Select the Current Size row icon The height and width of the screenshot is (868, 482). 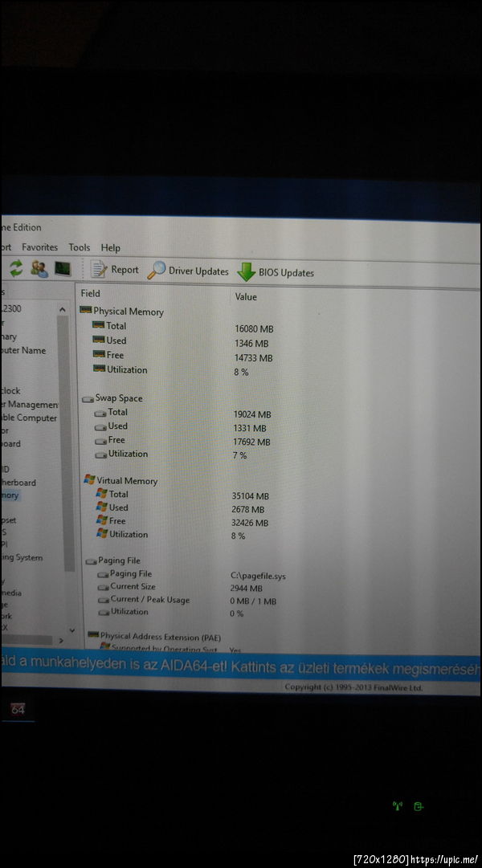(103, 587)
